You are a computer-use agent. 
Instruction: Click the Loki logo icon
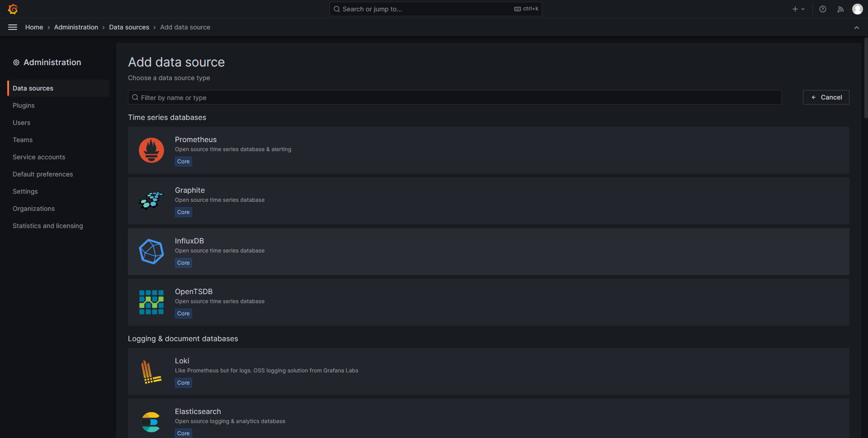[x=151, y=371]
